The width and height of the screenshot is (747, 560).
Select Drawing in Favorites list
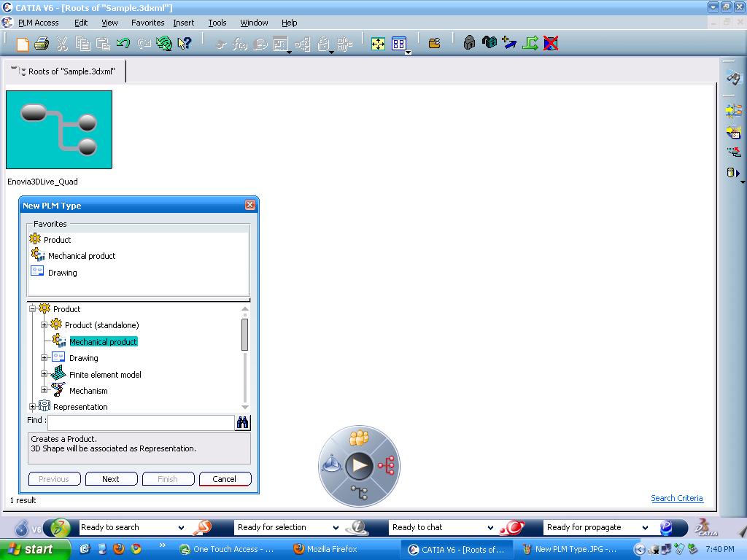63,273
